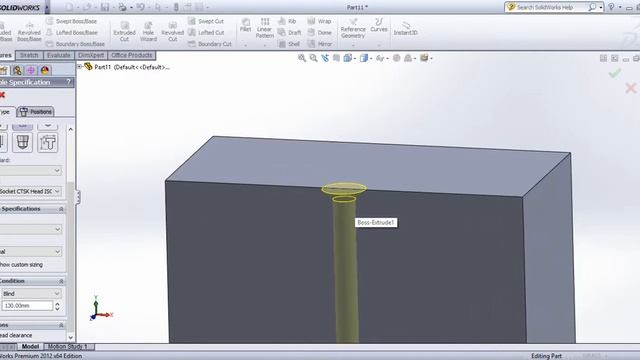This screenshot has width=640, height=360.
Task: Click ConfigurationManager tab icon
Action: click(x=17, y=71)
